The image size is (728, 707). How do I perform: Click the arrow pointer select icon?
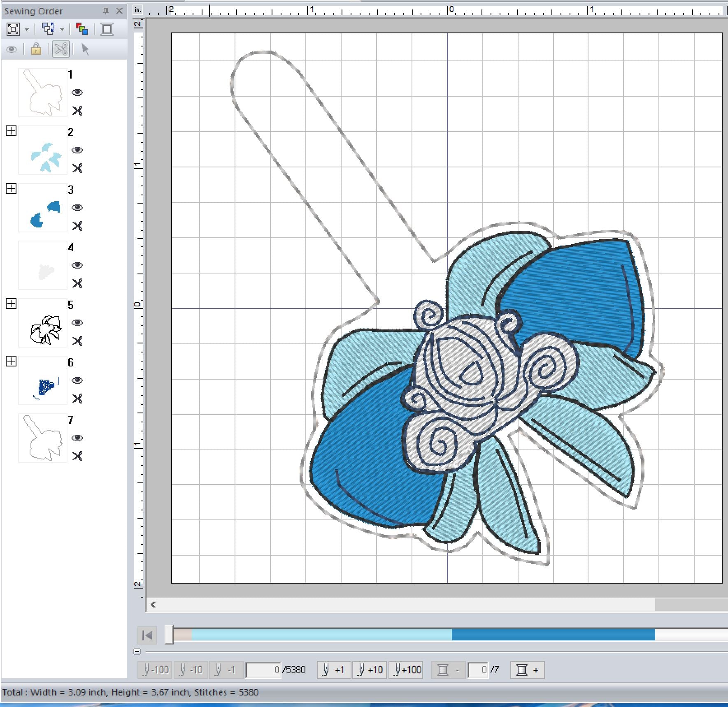(x=85, y=49)
